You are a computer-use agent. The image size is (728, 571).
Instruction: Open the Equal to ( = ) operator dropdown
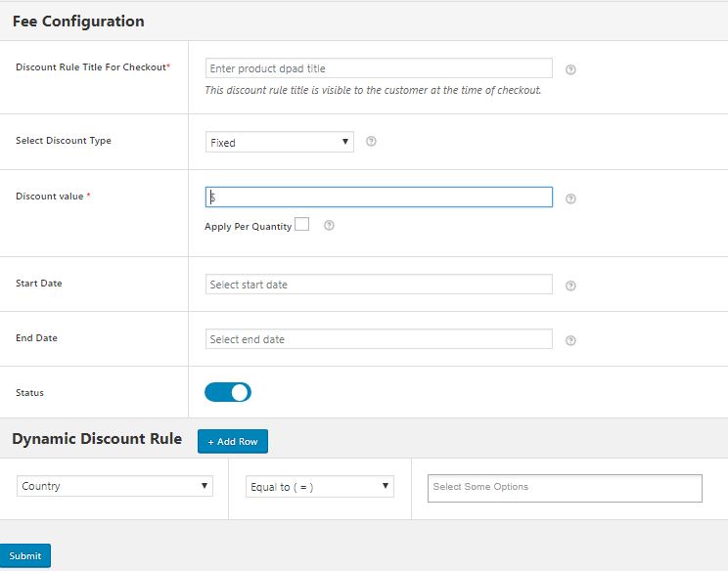319,487
